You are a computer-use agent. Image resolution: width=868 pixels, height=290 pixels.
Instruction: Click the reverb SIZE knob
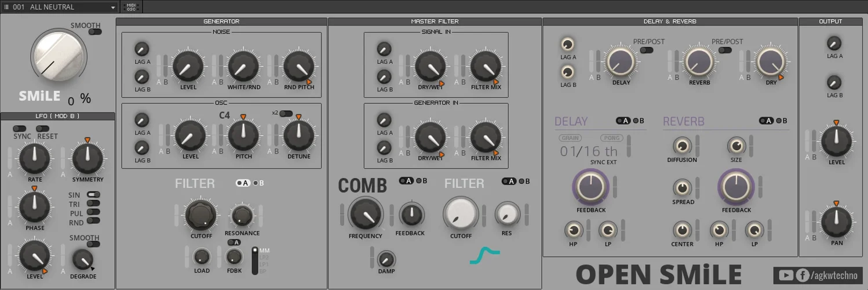pyautogui.click(x=736, y=146)
